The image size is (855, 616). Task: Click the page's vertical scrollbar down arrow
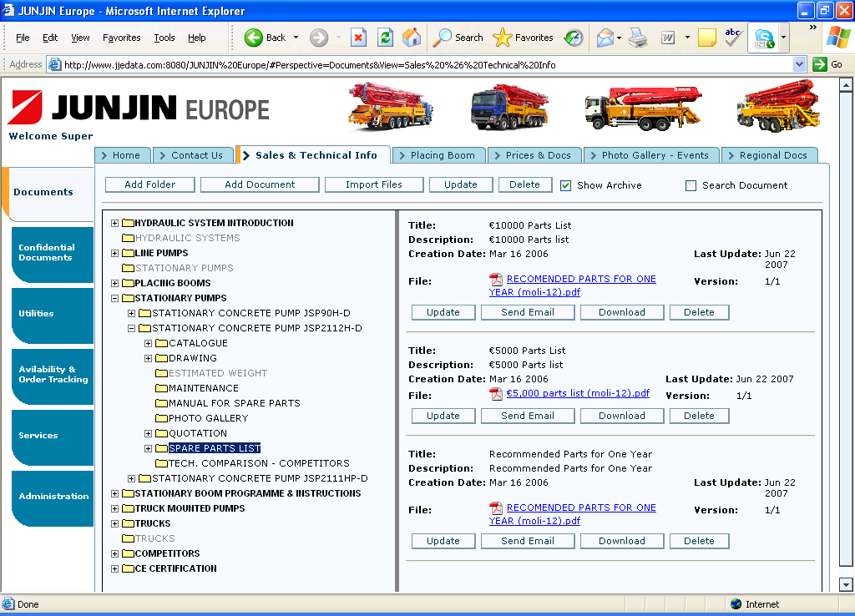click(846, 585)
